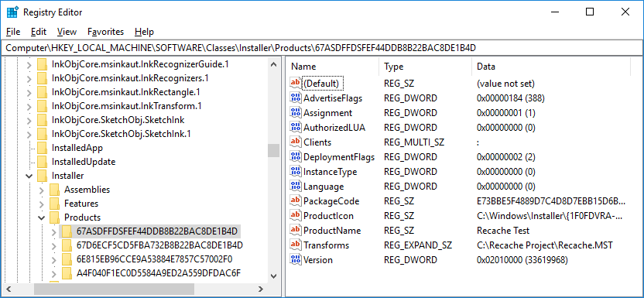
Task: Collapse the Products tree node
Action: point(42,218)
